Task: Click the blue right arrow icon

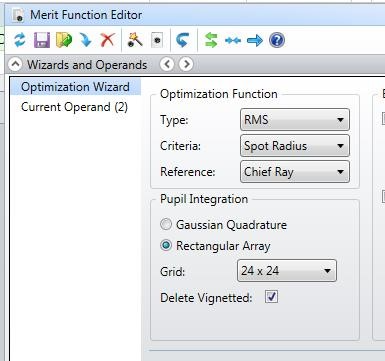Action: 255,41
